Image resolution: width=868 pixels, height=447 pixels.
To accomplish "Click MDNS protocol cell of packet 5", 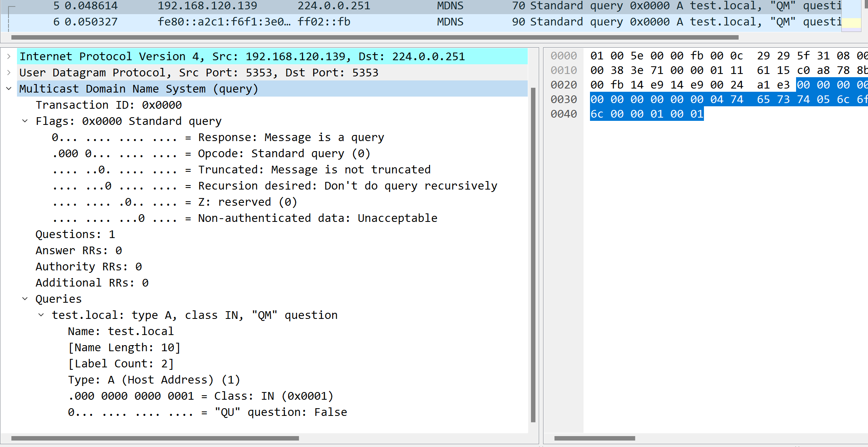I will [450, 6].
